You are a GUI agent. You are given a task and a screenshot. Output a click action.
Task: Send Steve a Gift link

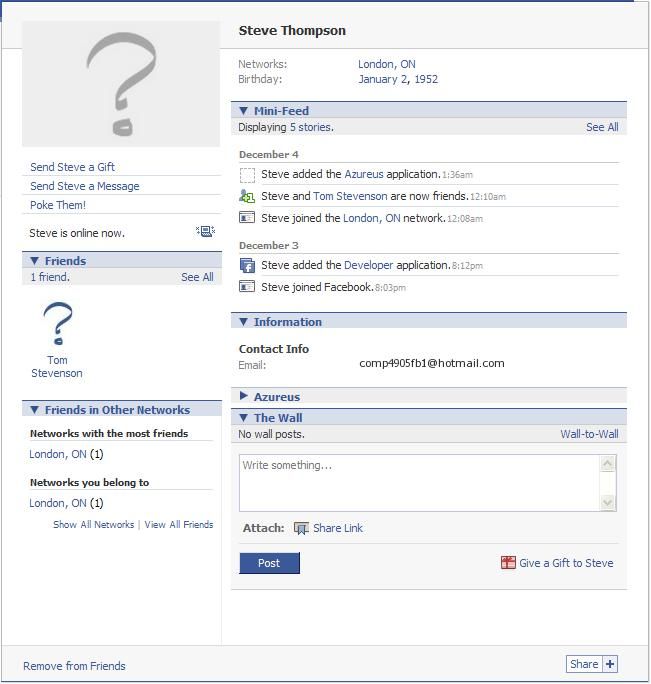tap(72, 167)
